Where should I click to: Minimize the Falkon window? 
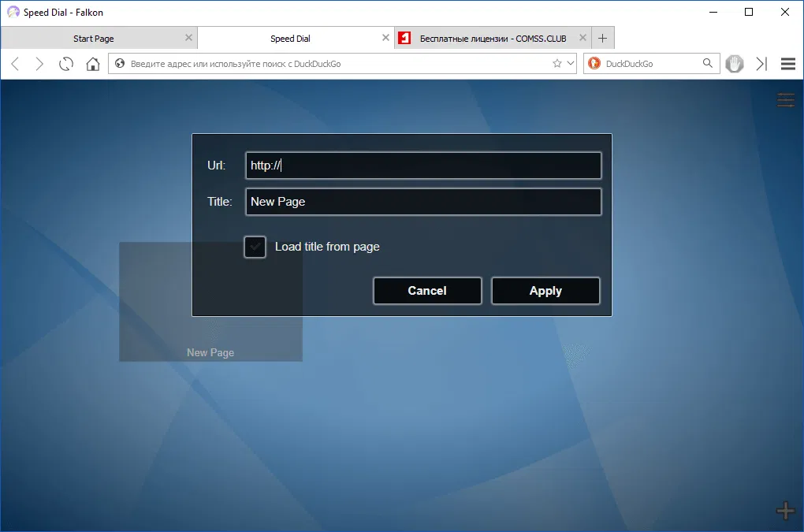[x=713, y=12]
